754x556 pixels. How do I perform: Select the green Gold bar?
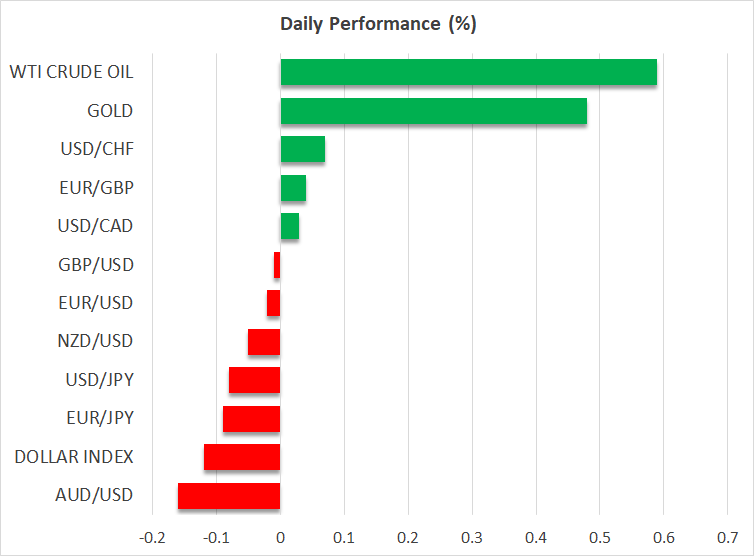[x=433, y=111]
